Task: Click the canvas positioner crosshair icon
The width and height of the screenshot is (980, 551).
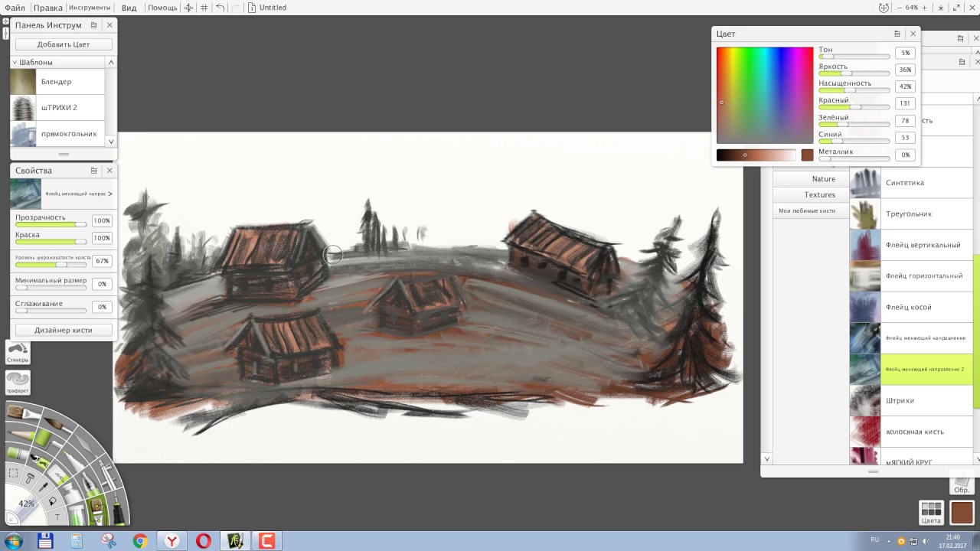Action: (188, 8)
